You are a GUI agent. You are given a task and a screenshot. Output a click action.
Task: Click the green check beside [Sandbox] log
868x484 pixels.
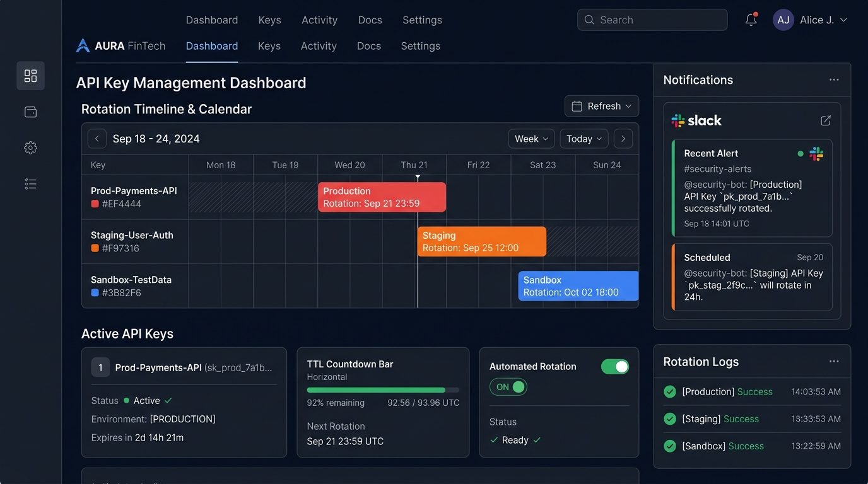click(x=670, y=446)
